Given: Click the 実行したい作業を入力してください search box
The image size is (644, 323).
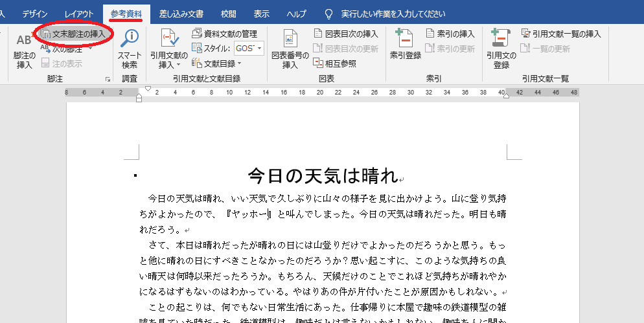Looking at the screenshot, I should coord(393,14).
